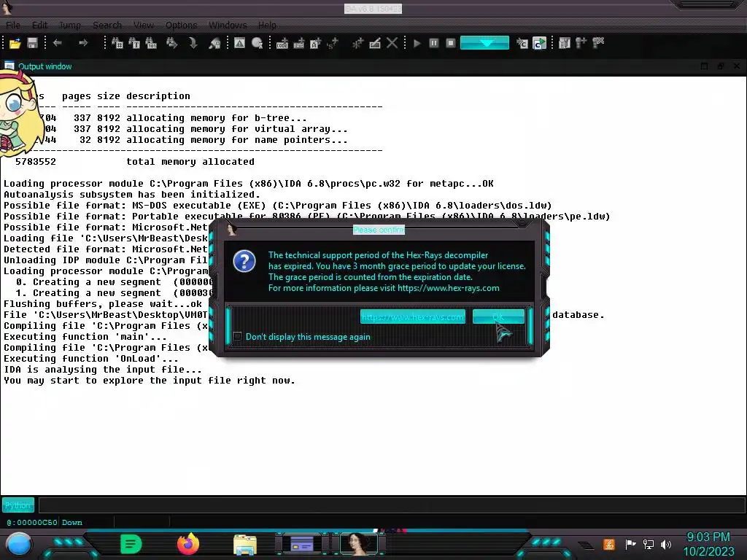The height and width of the screenshot is (560, 747).
Task: Click the card window taskbar button
Action: (x=302, y=544)
